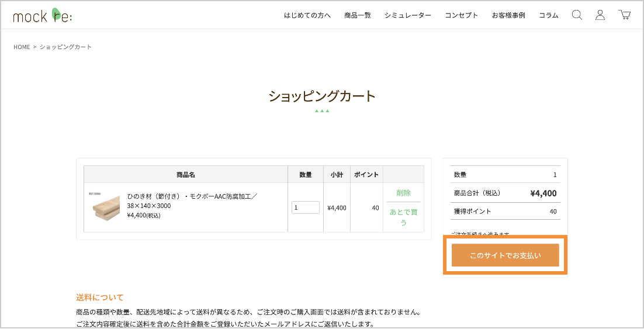Screen dimensions: 644x329
Task: Click ショッピングカート in the breadcrumb
Action: [65, 47]
